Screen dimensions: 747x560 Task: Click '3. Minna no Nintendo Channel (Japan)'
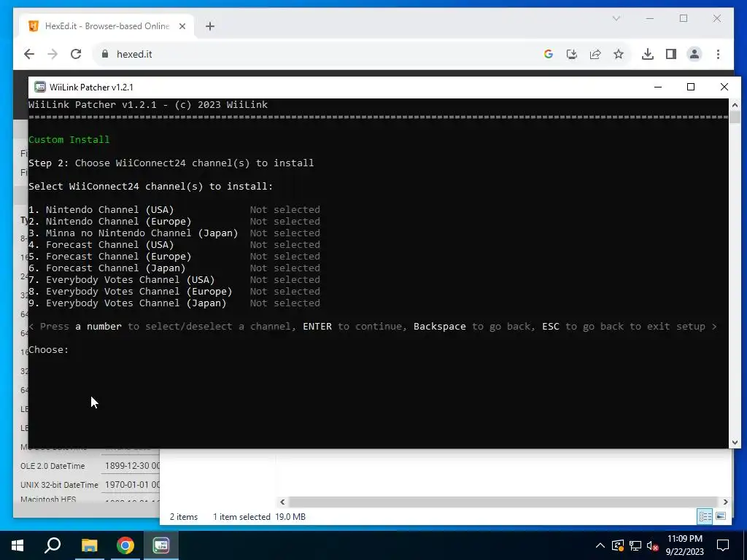[x=133, y=233]
